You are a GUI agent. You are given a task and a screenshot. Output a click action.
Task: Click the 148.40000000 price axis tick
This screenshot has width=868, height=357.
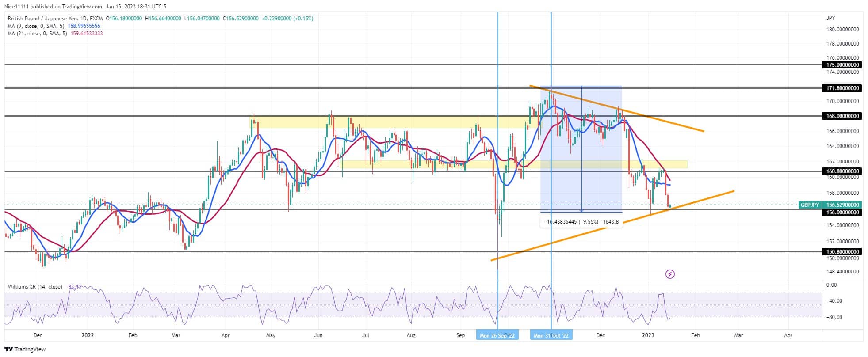click(x=842, y=272)
